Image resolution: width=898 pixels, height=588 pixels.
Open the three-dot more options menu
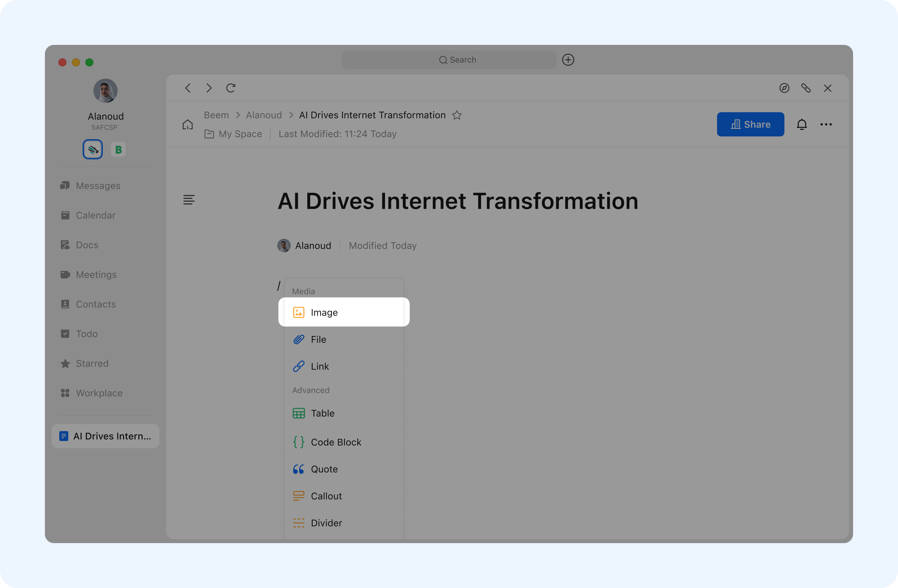(826, 125)
